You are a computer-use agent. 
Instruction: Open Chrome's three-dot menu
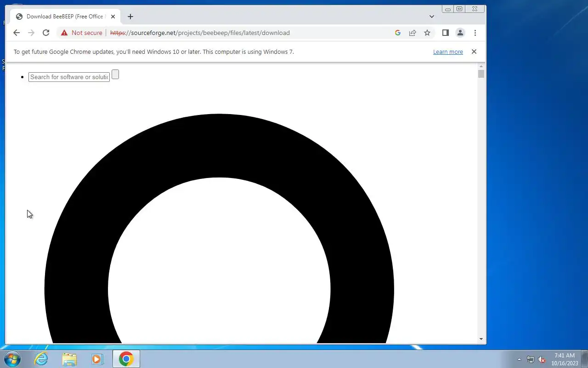coord(475,33)
